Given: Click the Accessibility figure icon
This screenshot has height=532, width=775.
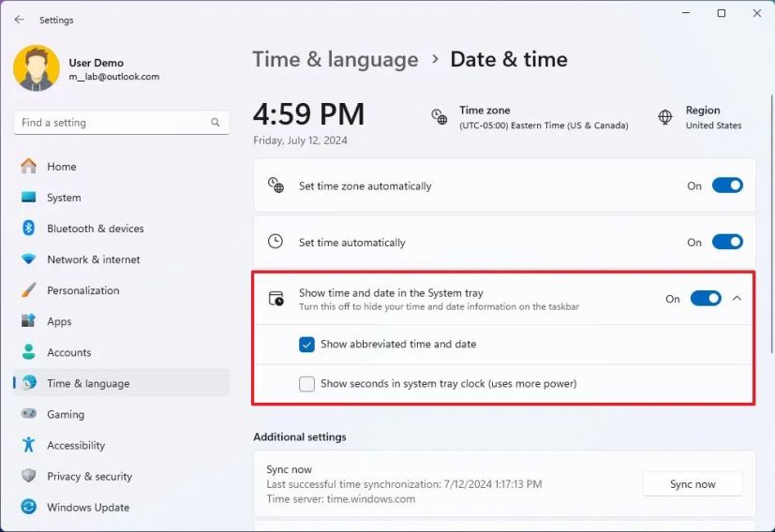Looking at the screenshot, I should click(x=29, y=445).
